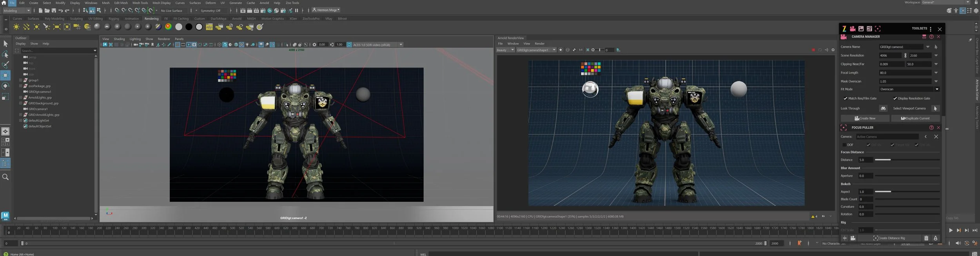Create a spot light from the shelf
The image size is (980, 256).
[x=47, y=27]
